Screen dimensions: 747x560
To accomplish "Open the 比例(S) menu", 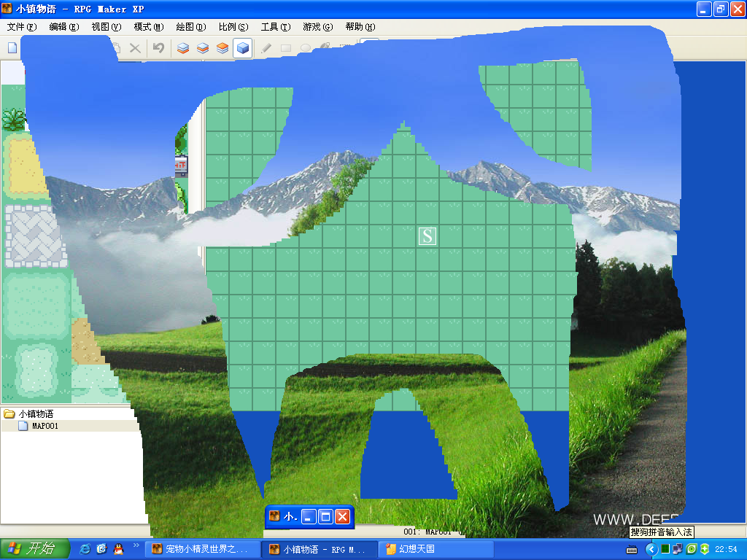I will (233, 27).
